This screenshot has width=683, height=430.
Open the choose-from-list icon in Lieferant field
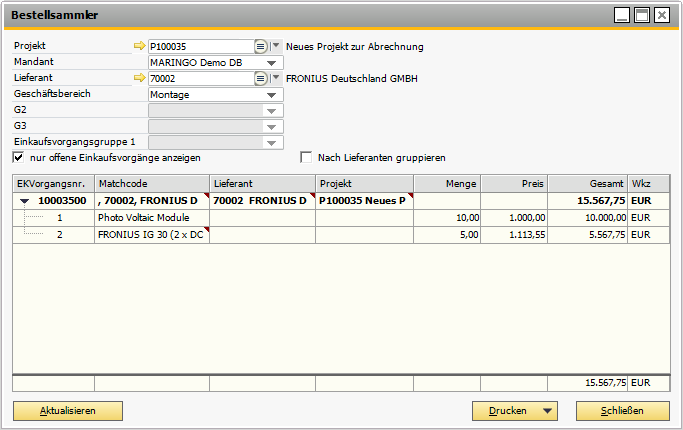tap(261, 78)
